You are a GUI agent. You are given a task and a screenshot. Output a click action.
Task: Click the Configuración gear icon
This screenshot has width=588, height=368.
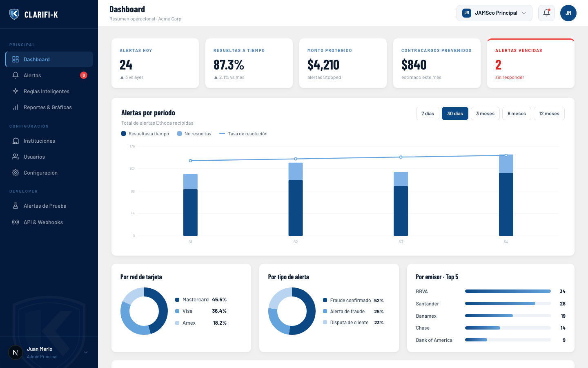(x=16, y=173)
